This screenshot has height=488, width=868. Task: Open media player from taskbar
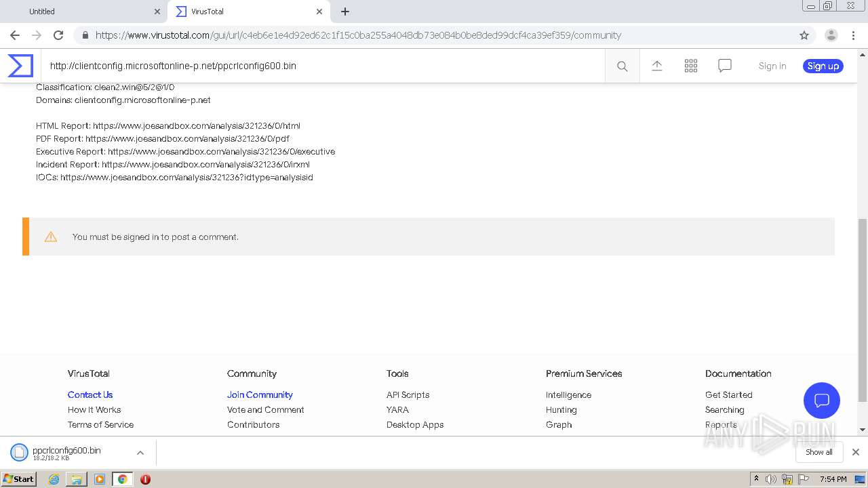(x=100, y=479)
